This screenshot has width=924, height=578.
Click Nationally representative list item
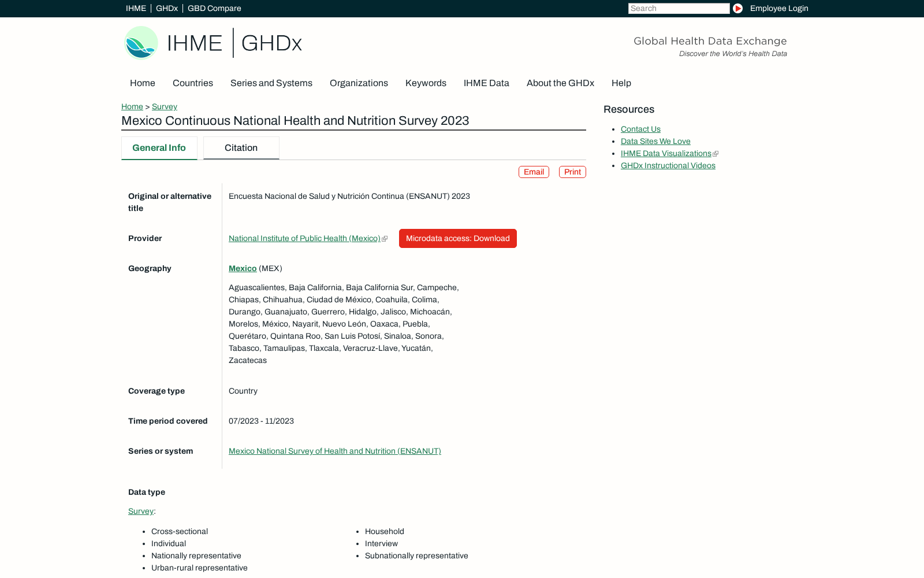click(x=196, y=555)
